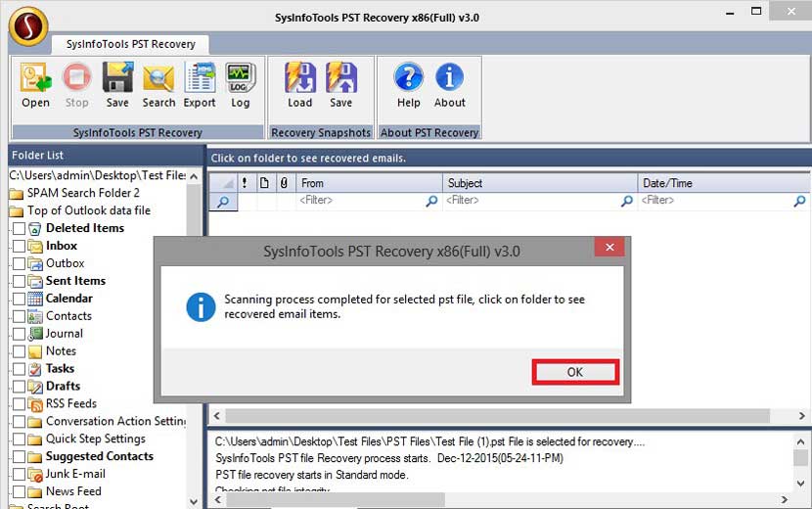Image resolution: width=812 pixels, height=509 pixels.
Task: Click email grid horizontal scroll right arrow
Action: pyautogui.click(x=801, y=416)
